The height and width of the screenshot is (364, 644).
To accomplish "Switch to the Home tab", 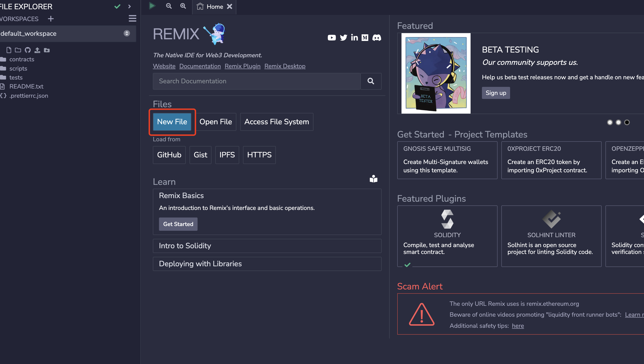I will click(x=214, y=7).
